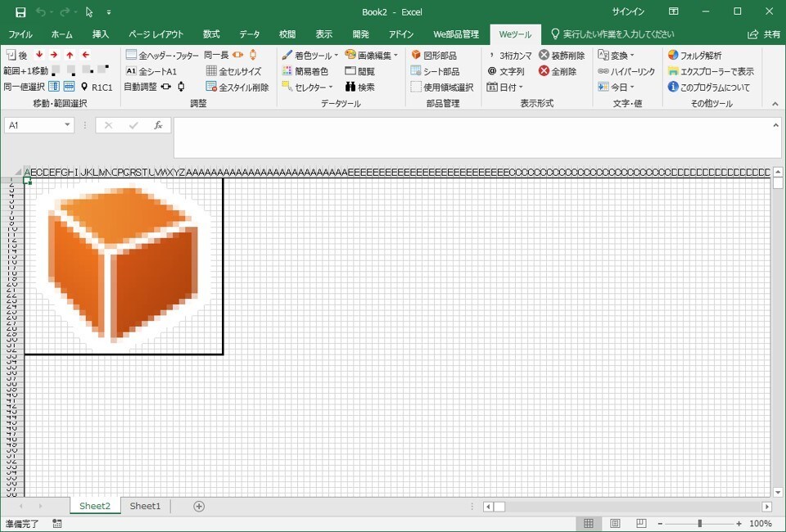This screenshot has height=532, width=786.
Task: Open ribbon display options icon
Action: click(674, 11)
